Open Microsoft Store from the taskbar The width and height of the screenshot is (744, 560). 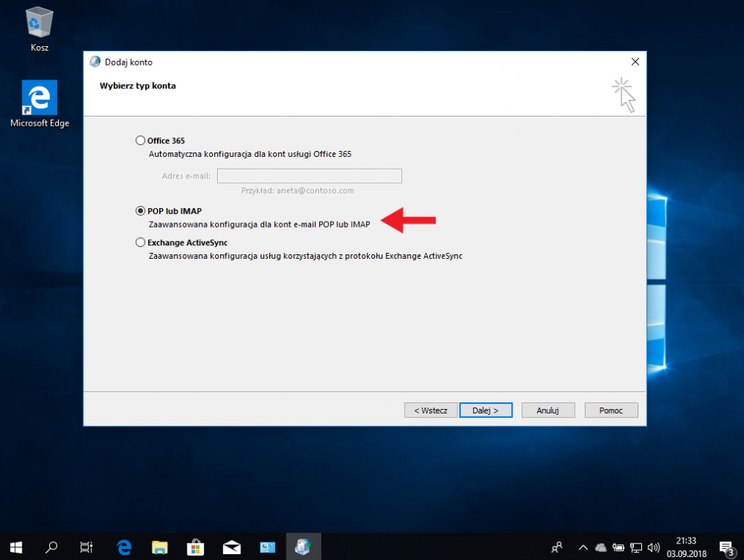(x=195, y=547)
